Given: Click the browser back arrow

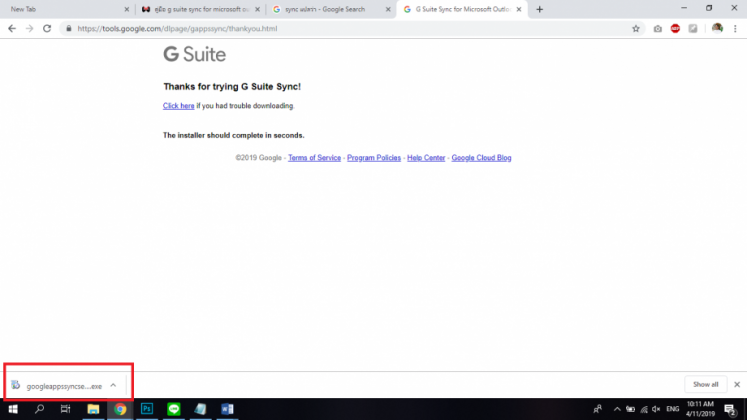Looking at the screenshot, I should click(x=11, y=29).
